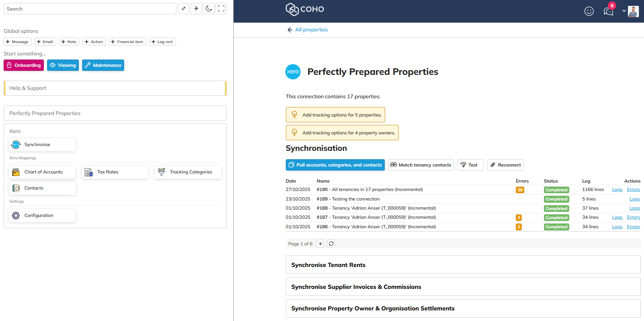
Task: Click Pull accounts, categories, and contacts
Action: click(x=335, y=165)
